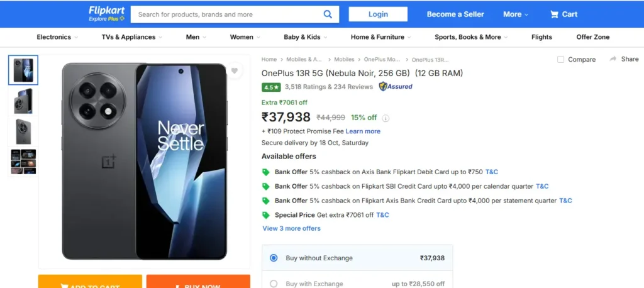Image resolution: width=644 pixels, height=288 pixels.
Task: Select Buy with Exchange option
Action: [x=274, y=284]
